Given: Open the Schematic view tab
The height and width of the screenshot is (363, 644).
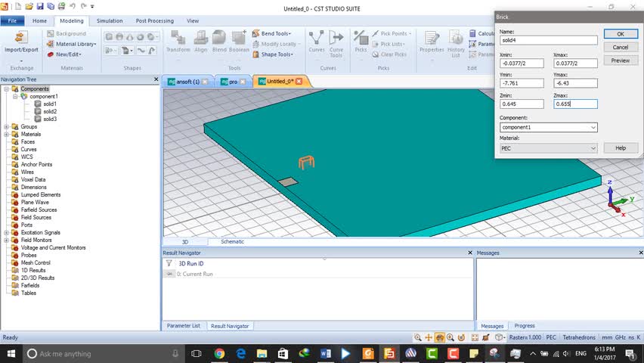Looking at the screenshot, I should point(233,242).
